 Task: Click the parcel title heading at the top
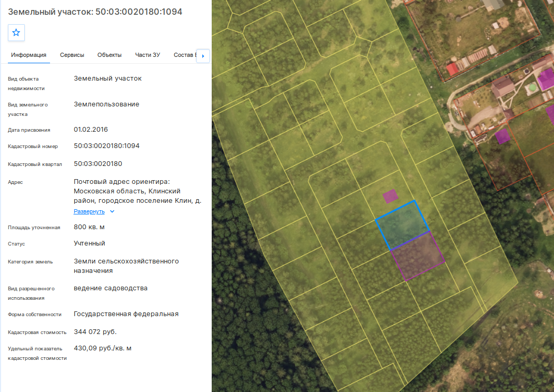click(x=95, y=12)
